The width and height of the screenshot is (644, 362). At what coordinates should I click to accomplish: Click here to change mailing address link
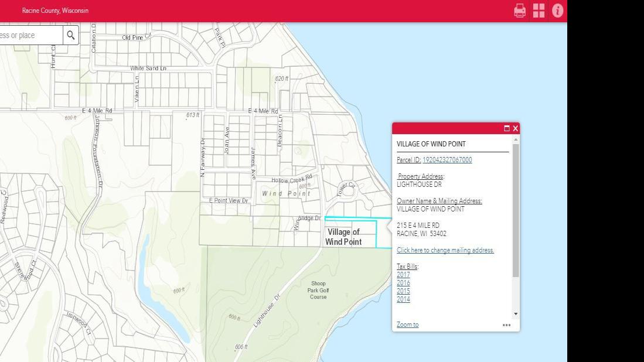point(445,250)
